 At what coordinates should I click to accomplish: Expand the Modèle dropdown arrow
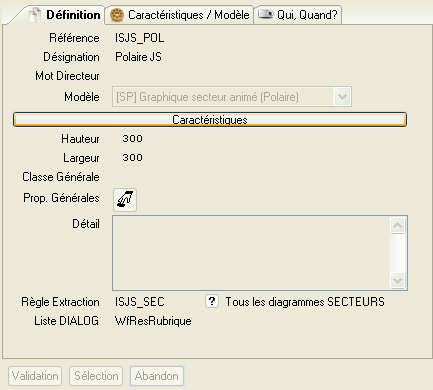(x=342, y=97)
